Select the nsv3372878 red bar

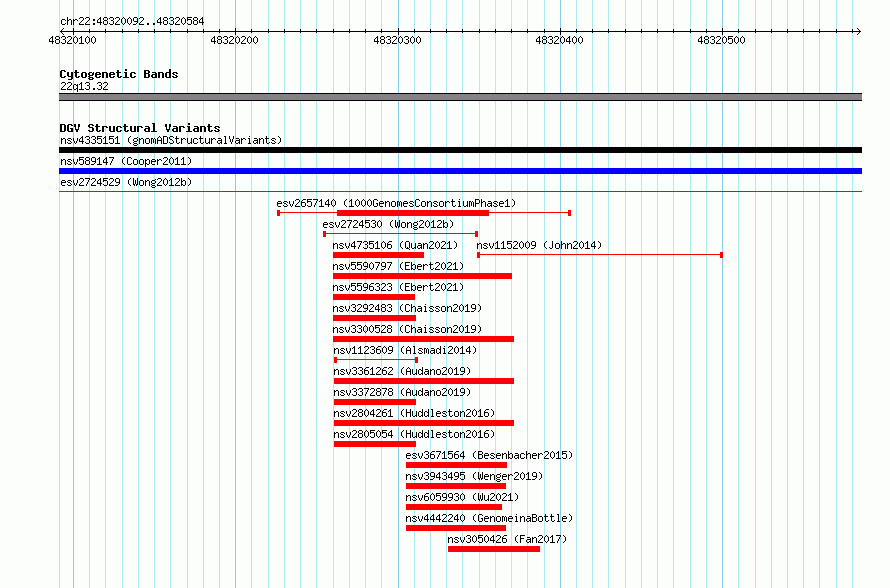(x=375, y=402)
